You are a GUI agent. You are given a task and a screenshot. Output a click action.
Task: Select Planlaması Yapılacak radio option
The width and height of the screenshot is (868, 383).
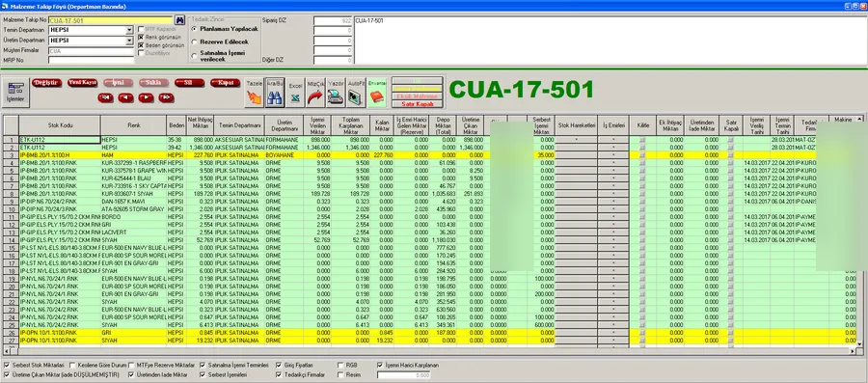194,28
